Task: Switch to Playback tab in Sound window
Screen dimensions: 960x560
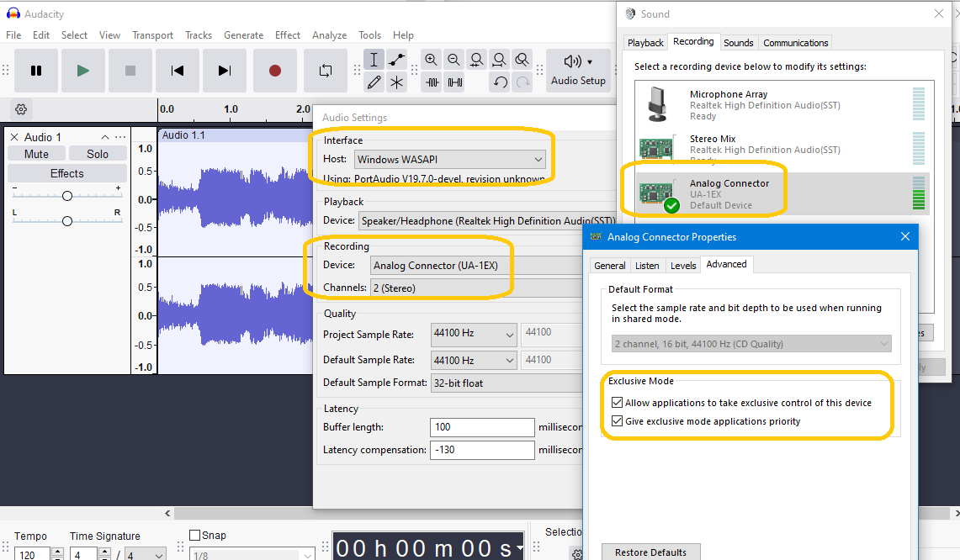Action: [x=645, y=43]
